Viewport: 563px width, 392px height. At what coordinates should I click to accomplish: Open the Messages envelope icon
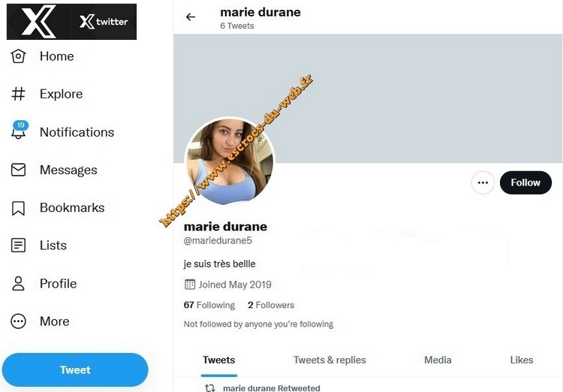tap(19, 170)
